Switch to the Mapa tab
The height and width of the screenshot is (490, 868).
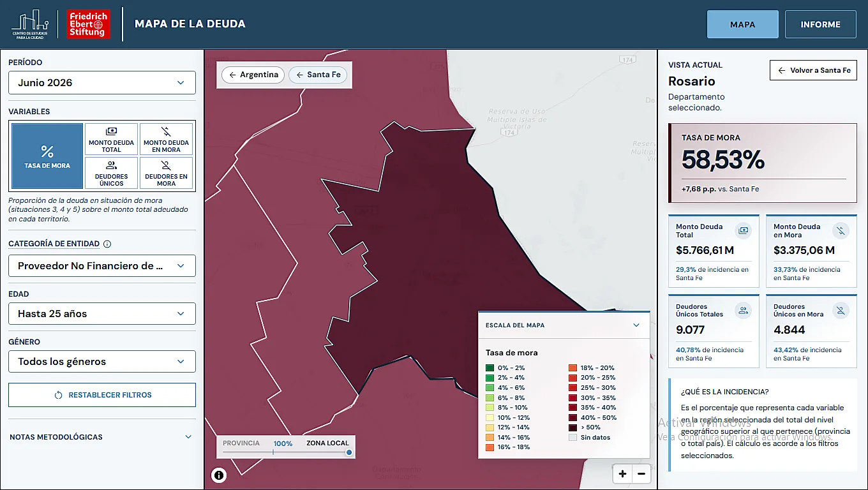[743, 24]
